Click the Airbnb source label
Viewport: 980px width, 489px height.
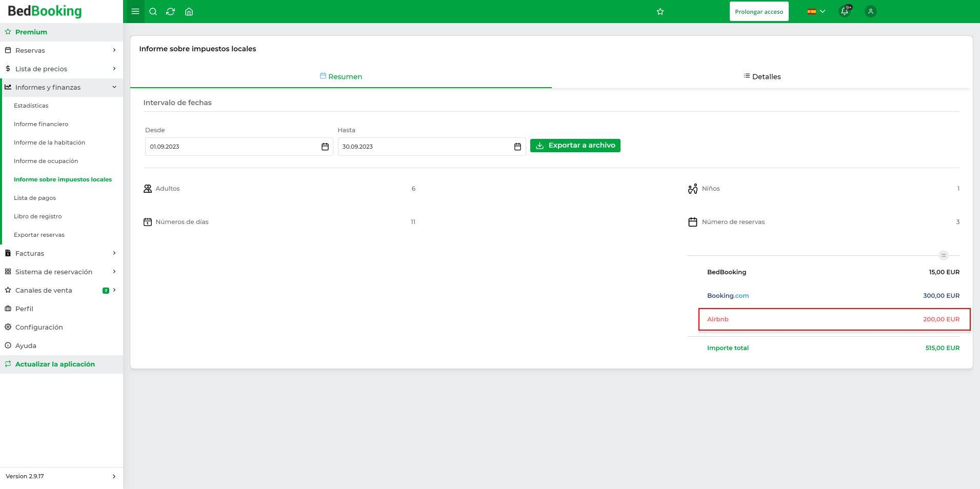pyautogui.click(x=718, y=319)
